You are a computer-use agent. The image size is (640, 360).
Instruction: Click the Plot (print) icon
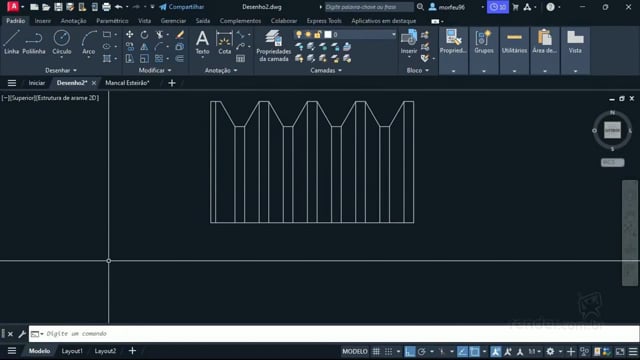click(x=107, y=7)
